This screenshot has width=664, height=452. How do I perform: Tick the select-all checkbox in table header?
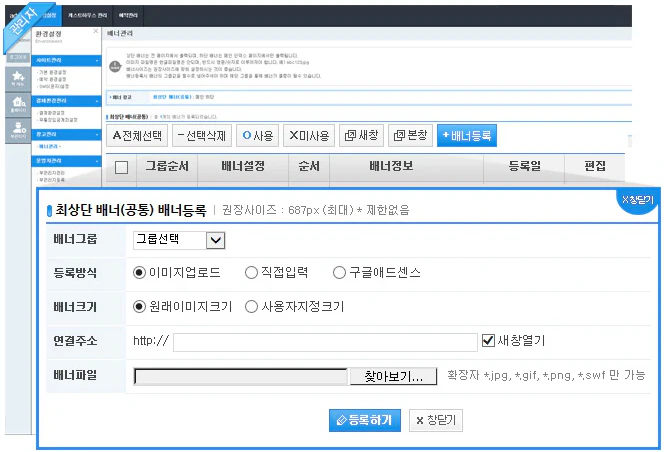[122, 167]
